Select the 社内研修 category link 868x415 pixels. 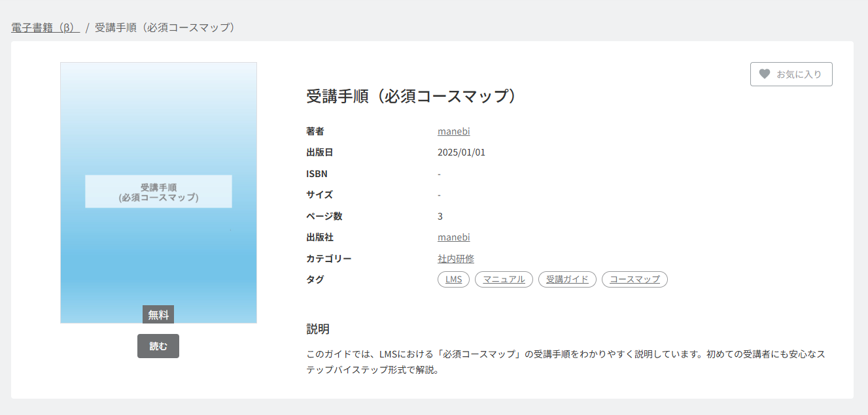(x=456, y=259)
